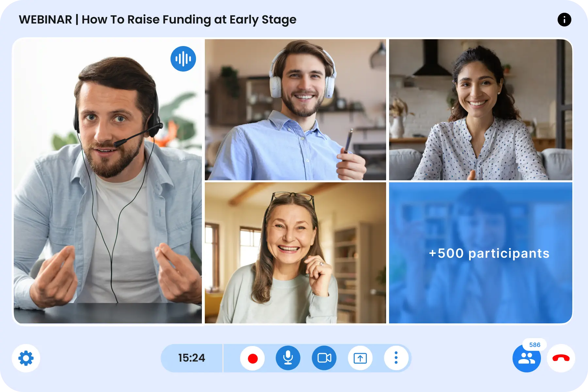Select the woman in polka-dot blouse video
This screenshot has height=392, width=588.
pos(481,110)
